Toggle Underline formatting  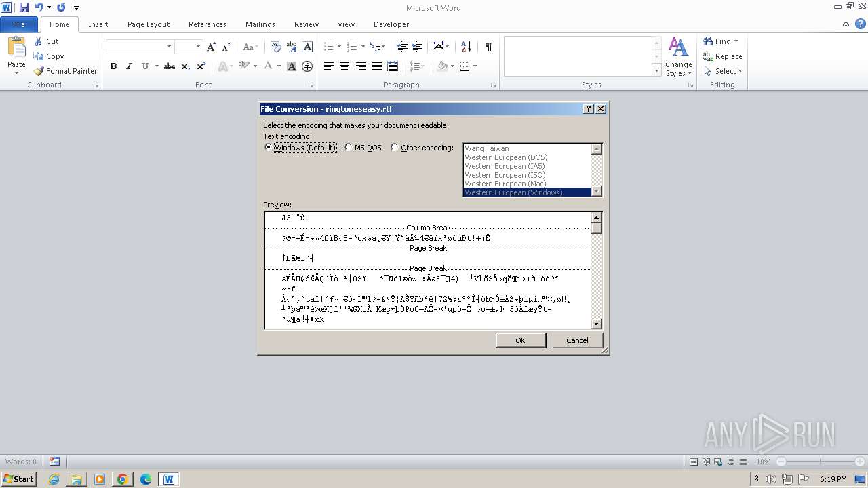point(145,66)
